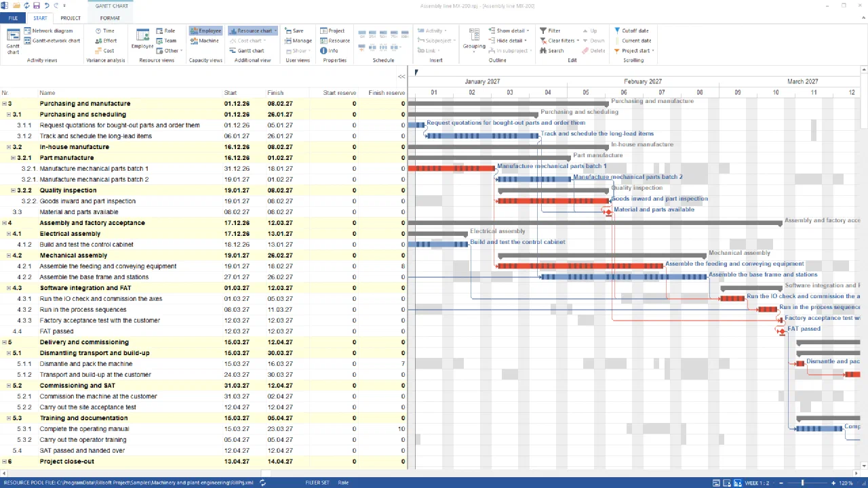Toggle the Gantt chart additional view
The width and height of the screenshot is (868, 488).
pos(247,51)
